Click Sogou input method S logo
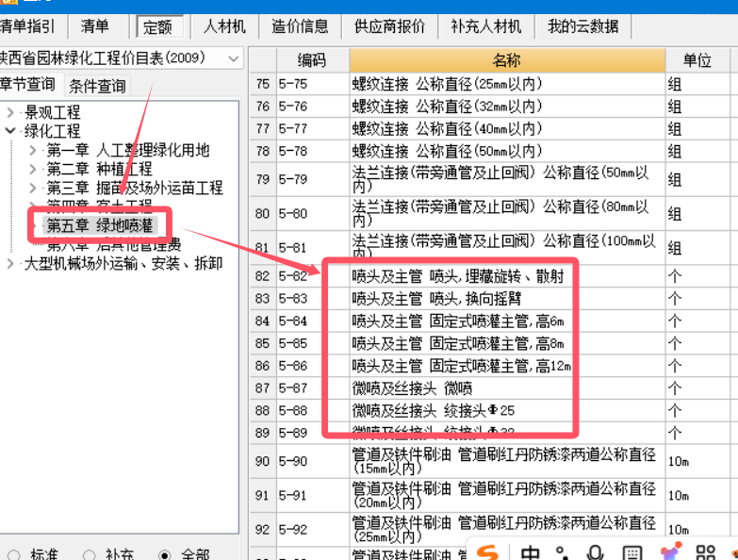Viewport: 738px width, 560px height. pos(487,552)
